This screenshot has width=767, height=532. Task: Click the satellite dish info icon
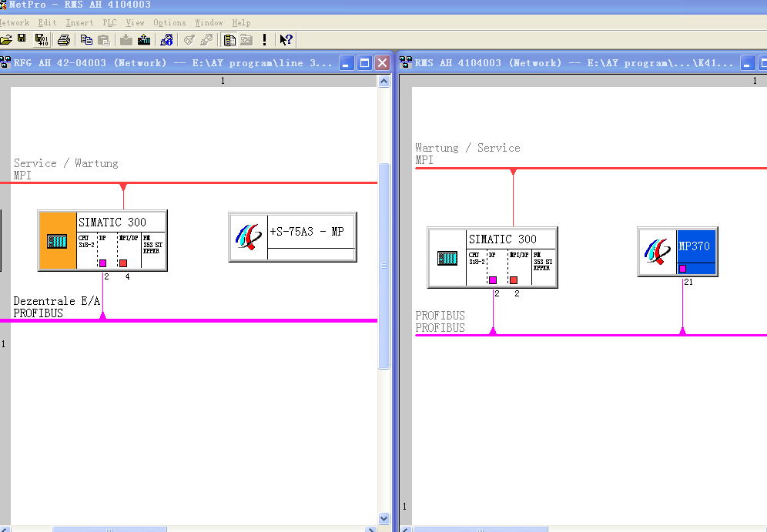point(166,39)
